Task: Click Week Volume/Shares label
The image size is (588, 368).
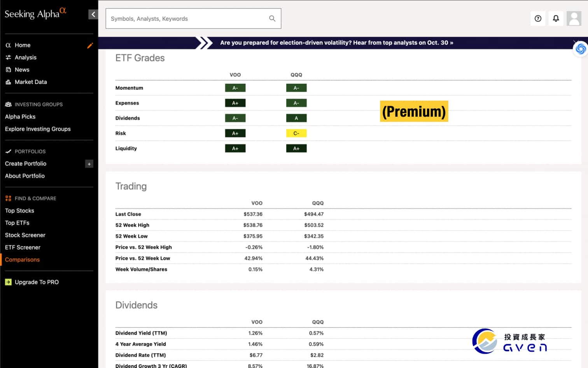Action: click(141, 269)
